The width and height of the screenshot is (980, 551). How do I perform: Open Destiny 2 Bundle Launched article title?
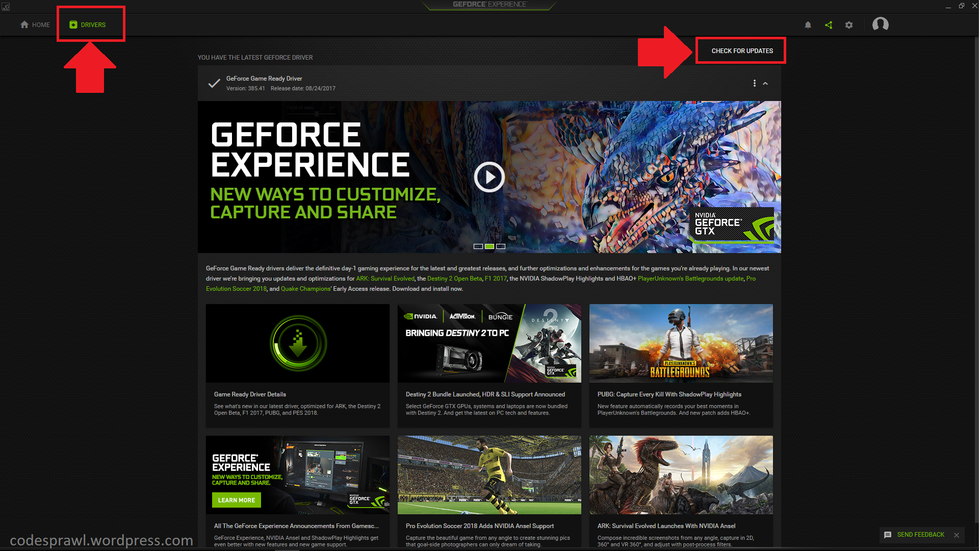point(486,394)
